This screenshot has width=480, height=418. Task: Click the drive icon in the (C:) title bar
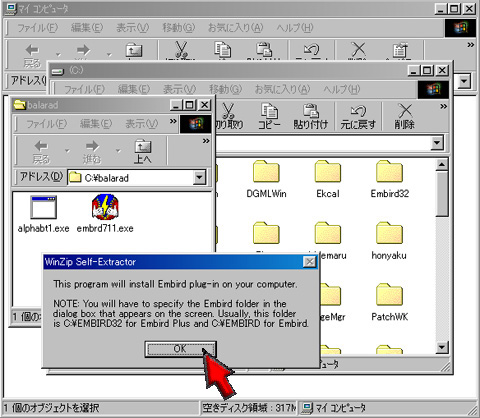pyautogui.click(x=58, y=71)
